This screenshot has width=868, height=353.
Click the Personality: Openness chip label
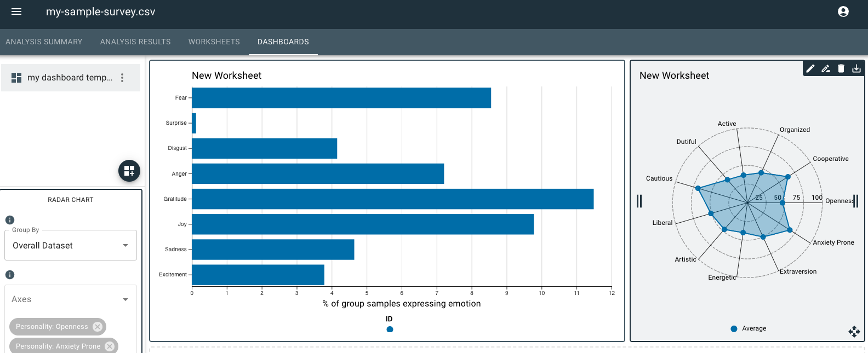tap(52, 327)
